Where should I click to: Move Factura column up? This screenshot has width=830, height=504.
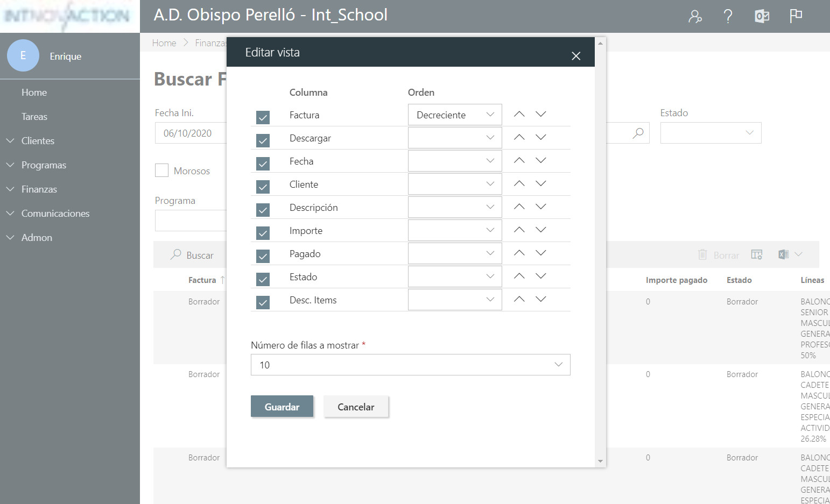pos(519,114)
